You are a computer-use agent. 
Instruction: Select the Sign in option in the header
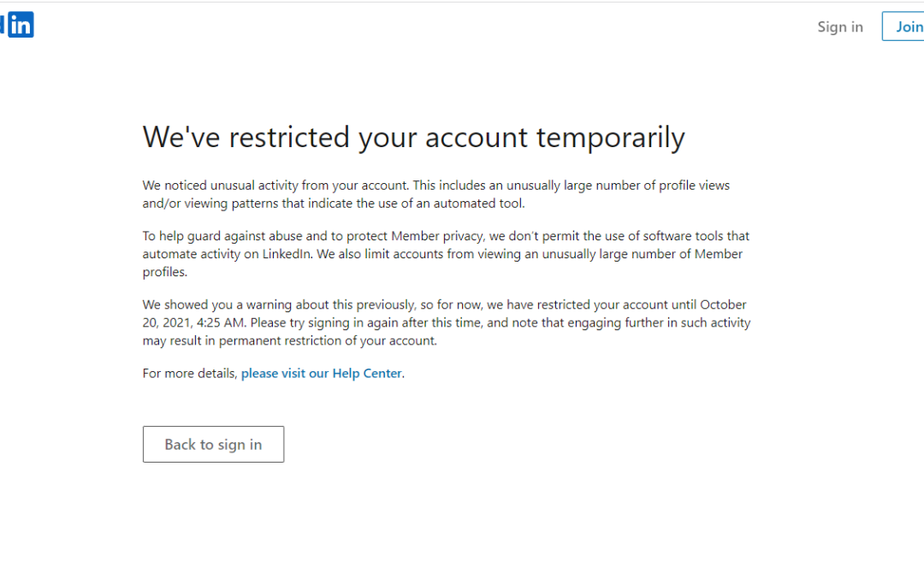tap(839, 27)
